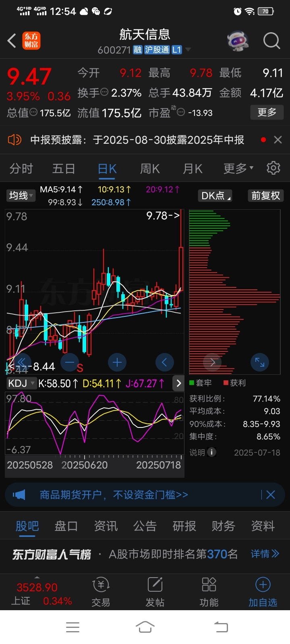Tap Android back button

(x=221, y=627)
